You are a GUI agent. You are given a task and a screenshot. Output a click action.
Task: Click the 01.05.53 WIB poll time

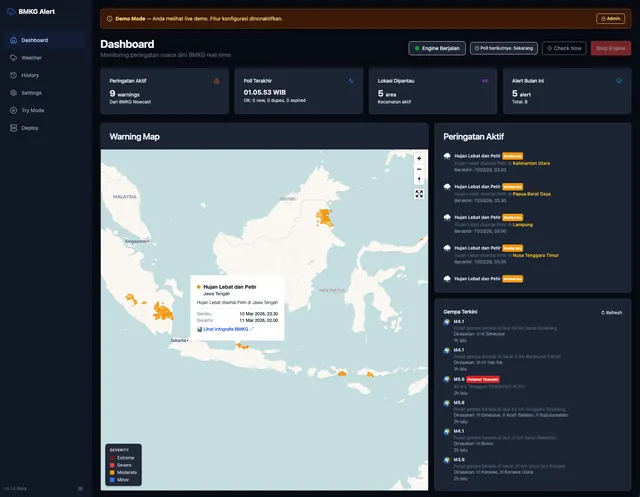click(264, 93)
